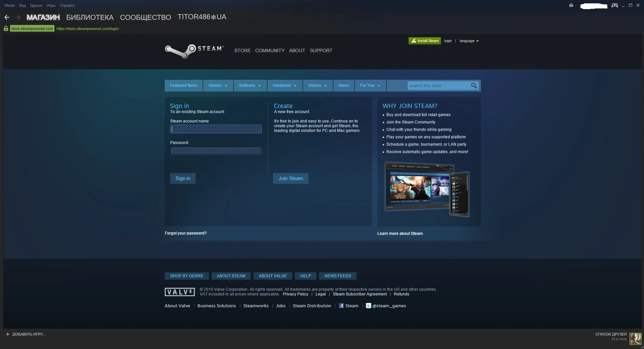Expand the Hardware dropdown menu

pyautogui.click(x=285, y=85)
